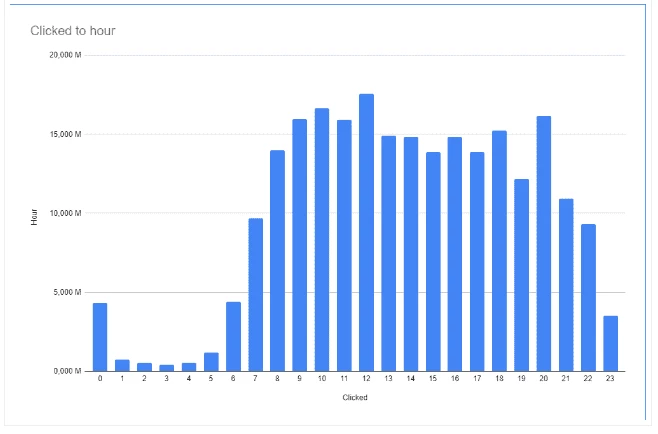
Task: Click x-axis tick label '0'
Action: pyautogui.click(x=100, y=379)
